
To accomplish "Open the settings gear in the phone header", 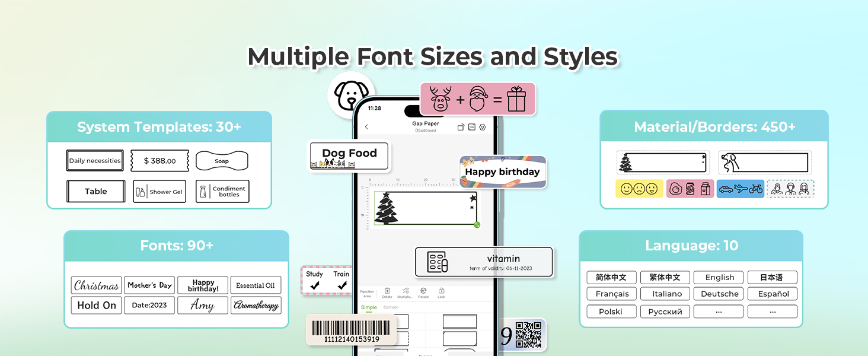I will 483,127.
